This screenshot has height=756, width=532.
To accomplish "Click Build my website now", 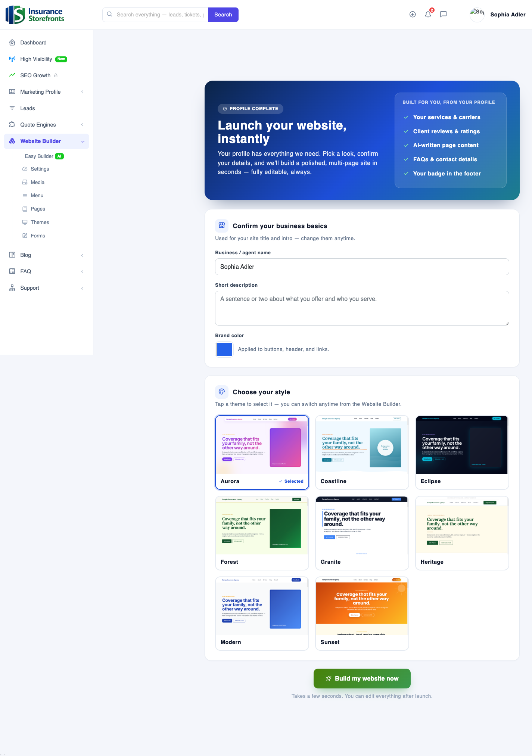I will pyautogui.click(x=362, y=678).
